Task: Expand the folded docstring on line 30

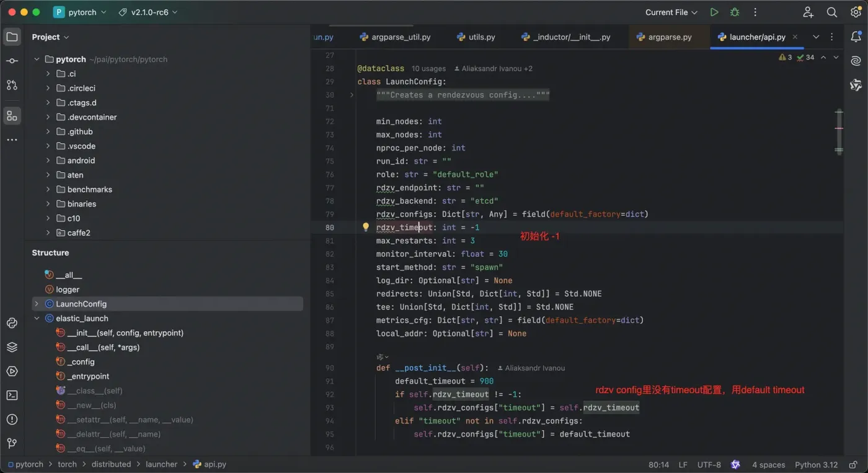Action: (352, 95)
